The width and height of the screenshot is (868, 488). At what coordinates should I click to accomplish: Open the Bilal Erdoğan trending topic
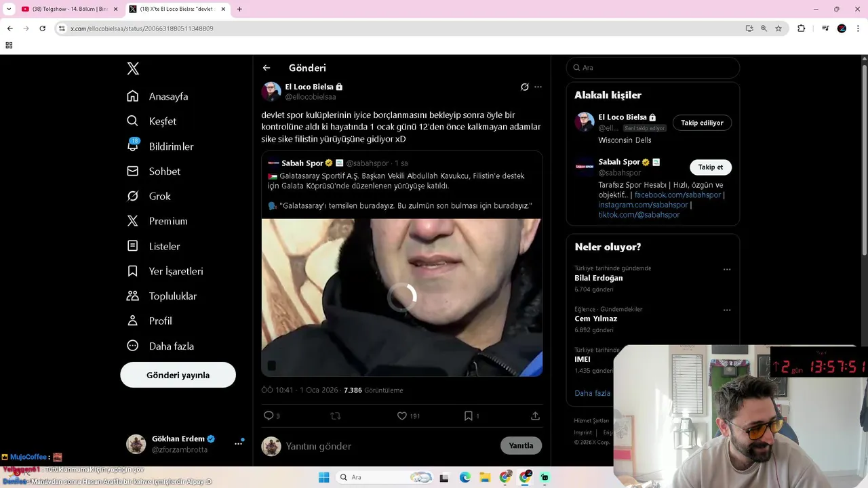click(598, 278)
